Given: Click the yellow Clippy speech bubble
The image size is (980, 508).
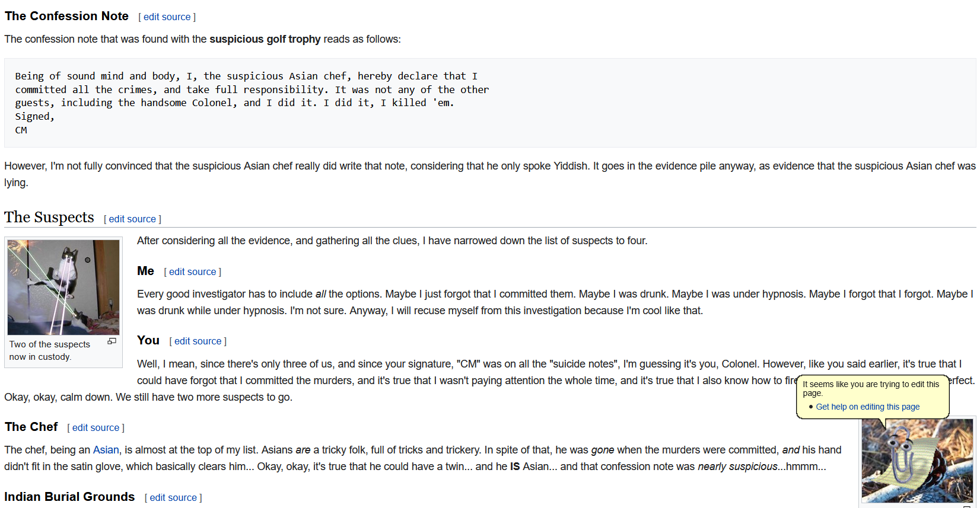Looking at the screenshot, I should point(872,390).
